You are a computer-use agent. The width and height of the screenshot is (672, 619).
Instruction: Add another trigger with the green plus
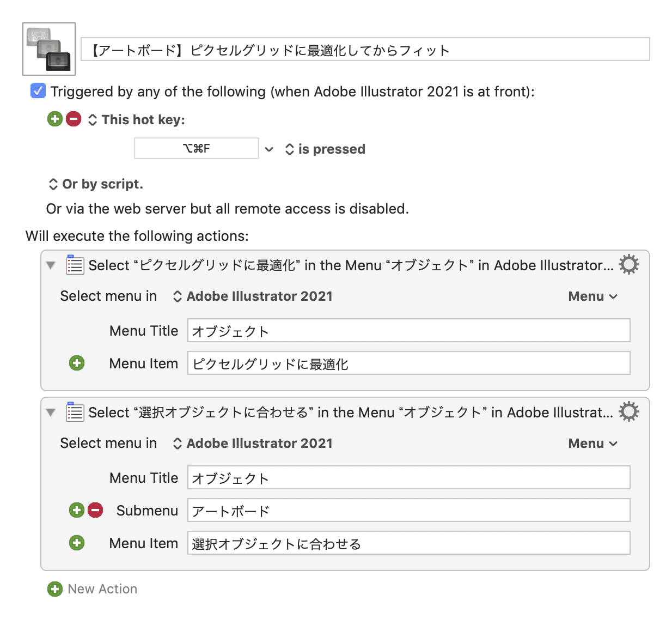pos(54,119)
